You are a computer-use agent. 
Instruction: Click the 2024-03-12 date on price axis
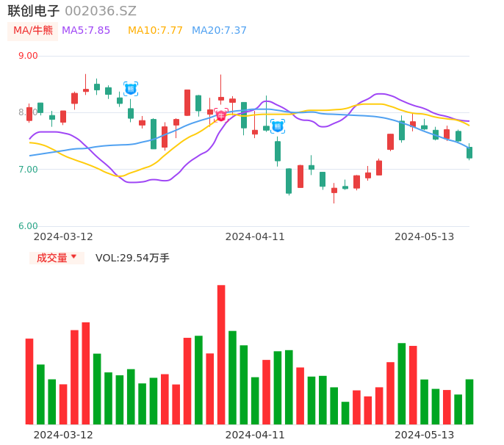pos(64,236)
